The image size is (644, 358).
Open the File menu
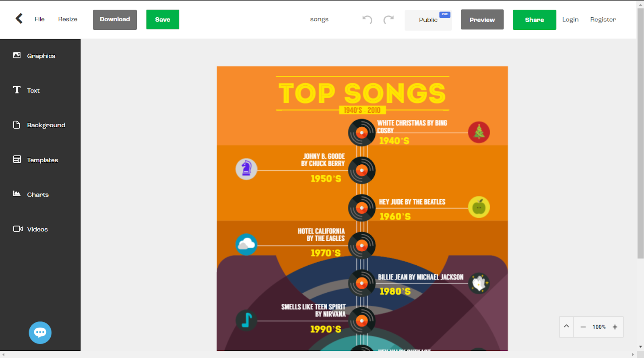point(39,19)
